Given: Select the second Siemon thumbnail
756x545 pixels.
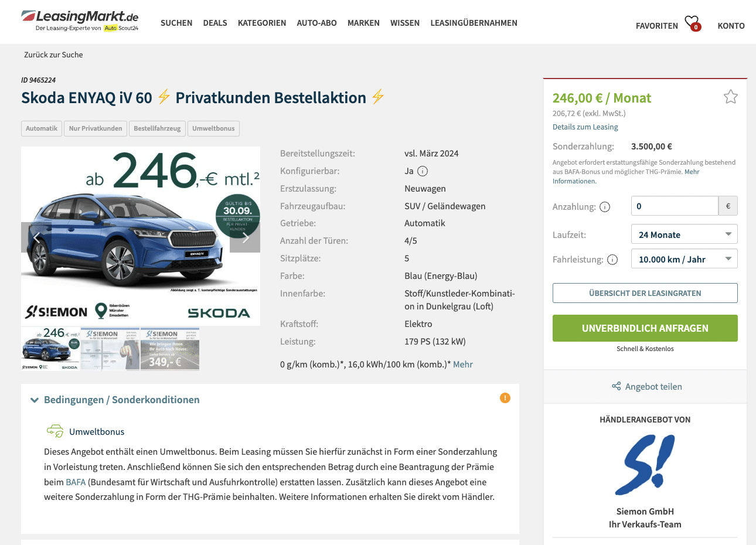Looking at the screenshot, I should [110, 349].
